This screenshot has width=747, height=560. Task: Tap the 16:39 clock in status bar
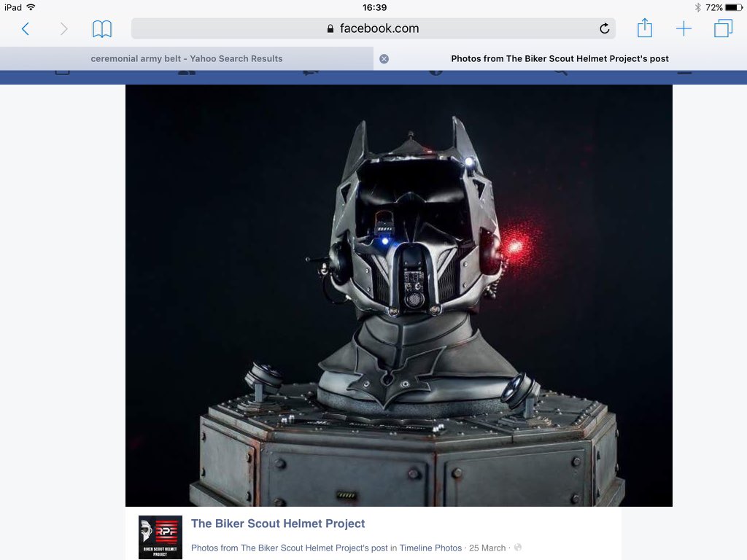coord(374,7)
